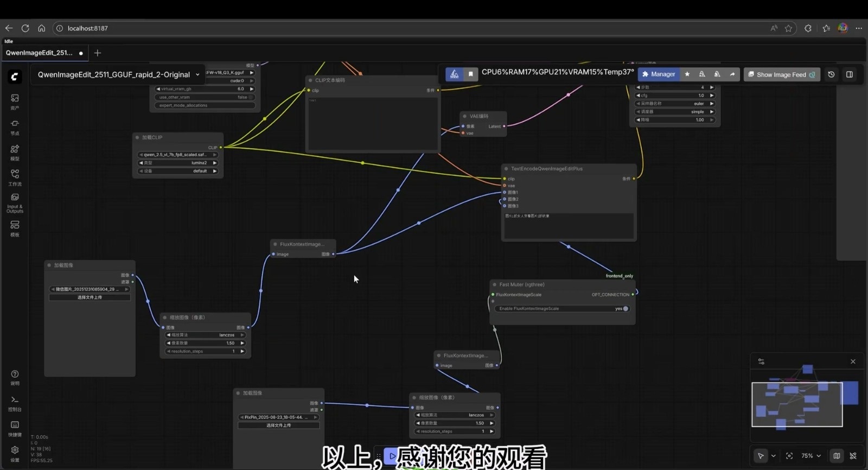Open qwen_2.5_vl_7b CLIP model selector
Viewport: 868px width, 470px height.
(x=178, y=155)
